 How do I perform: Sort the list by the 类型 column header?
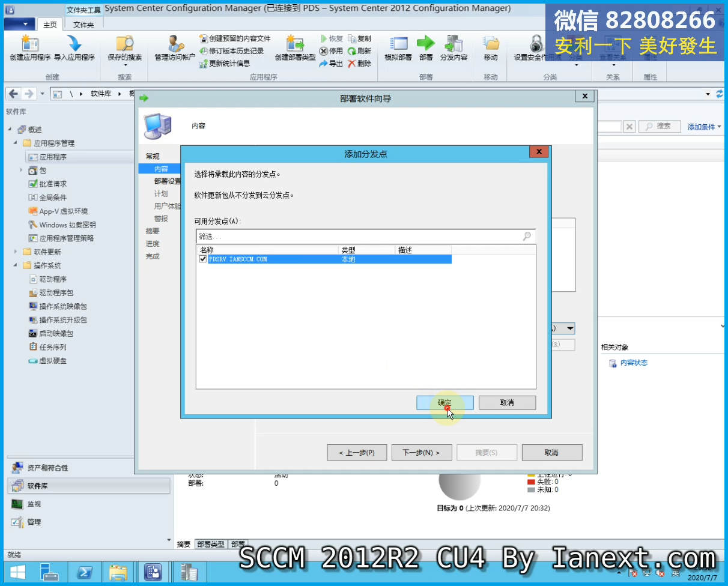coord(367,250)
